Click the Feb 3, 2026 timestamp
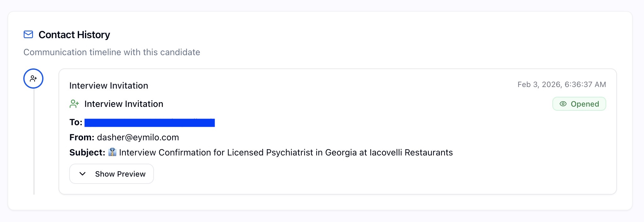The height and width of the screenshot is (222, 644). 562,85
